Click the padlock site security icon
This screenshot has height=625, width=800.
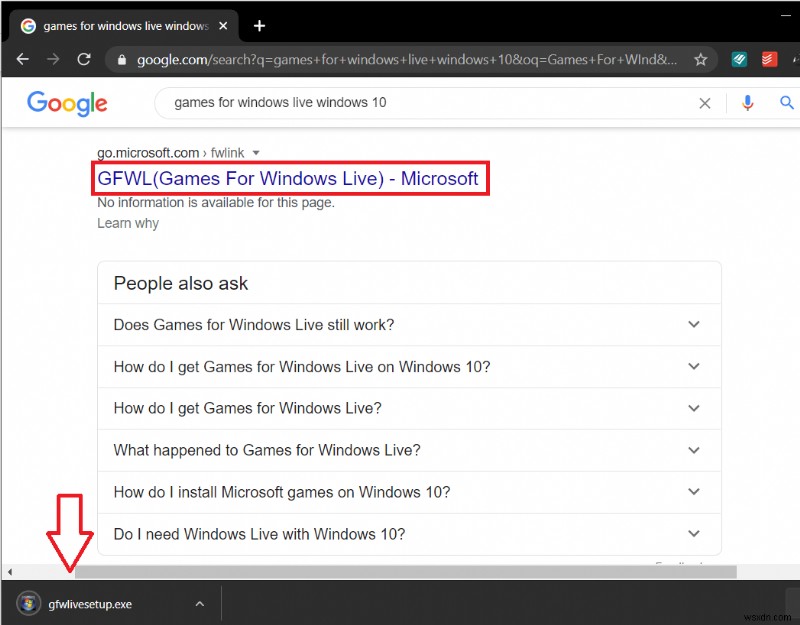pyautogui.click(x=120, y=59)
